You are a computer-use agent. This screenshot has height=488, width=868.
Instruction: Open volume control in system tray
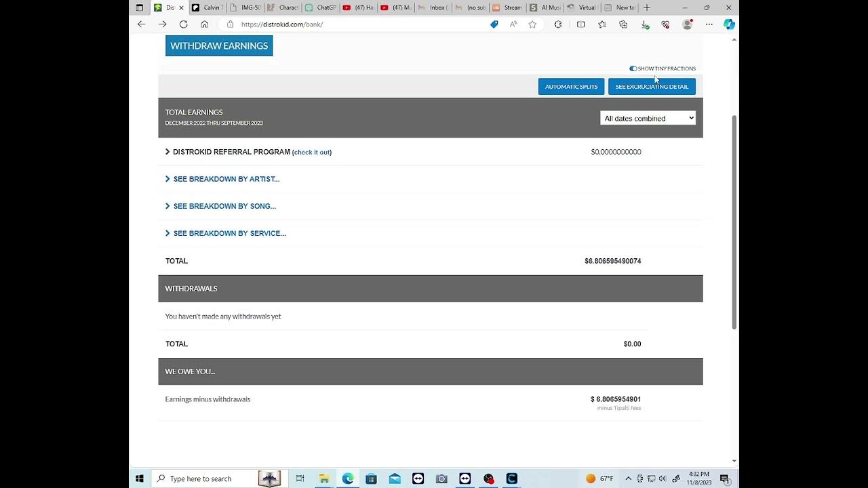[x=663, y=479]
